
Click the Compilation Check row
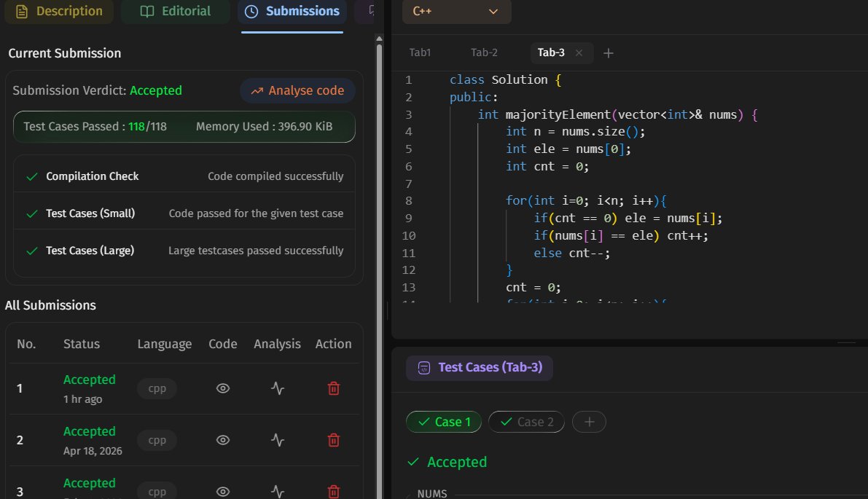point(184,176)
